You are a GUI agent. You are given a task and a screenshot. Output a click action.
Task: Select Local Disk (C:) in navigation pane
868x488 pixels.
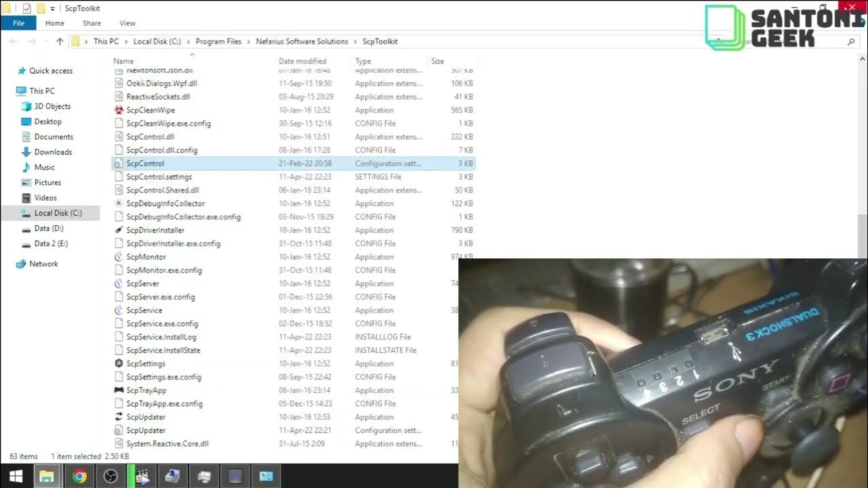click(x=58, y=213)
